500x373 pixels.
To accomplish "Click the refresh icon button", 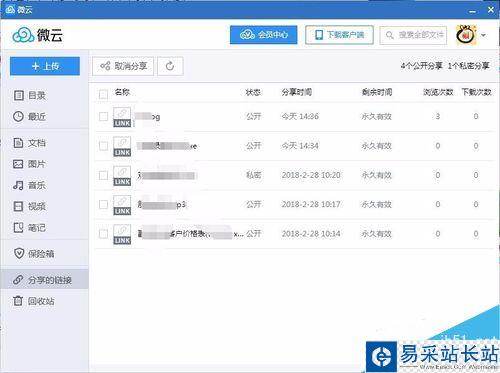I will pos(170,66).
